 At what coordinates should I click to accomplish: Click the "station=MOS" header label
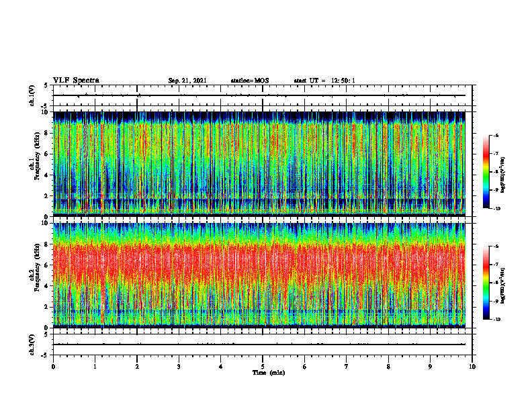(250, 81)
